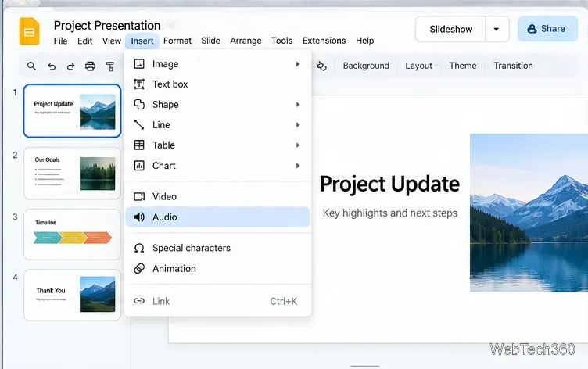Click the Audio speaker icon
This screenshot has height=369, width=588.
(x=139, y=217)
